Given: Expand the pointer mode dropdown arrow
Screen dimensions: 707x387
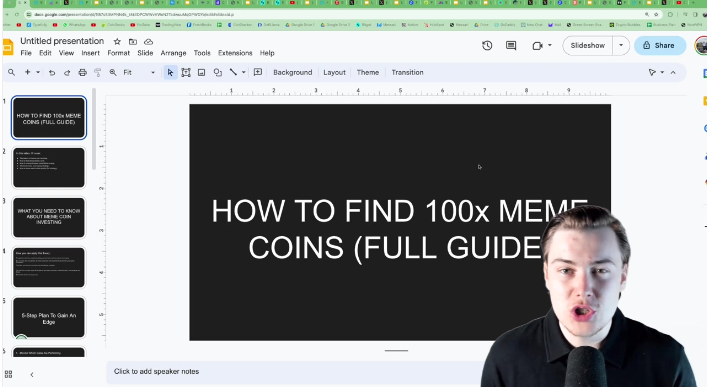Looking at the screenshot, I should tap(662, 72).
